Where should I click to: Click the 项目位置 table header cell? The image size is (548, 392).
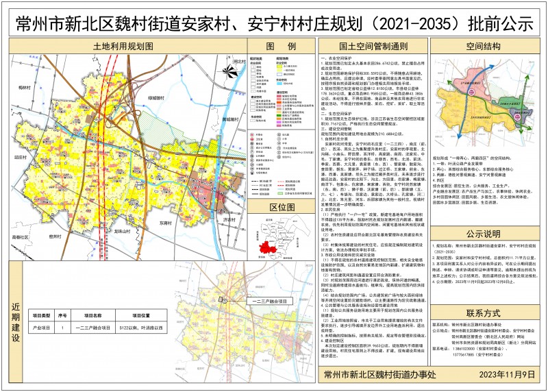click(x=141, y=315)
